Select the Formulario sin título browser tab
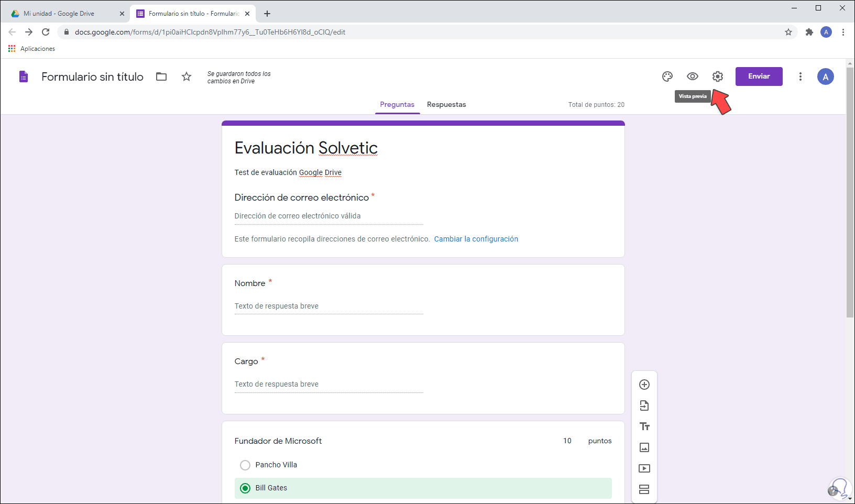Viewport: 855px width, 504px height. (x=192, y=14)
